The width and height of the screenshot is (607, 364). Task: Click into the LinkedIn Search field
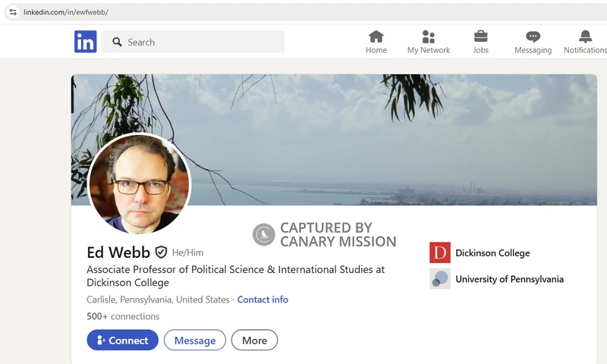(x=193, y=42)
